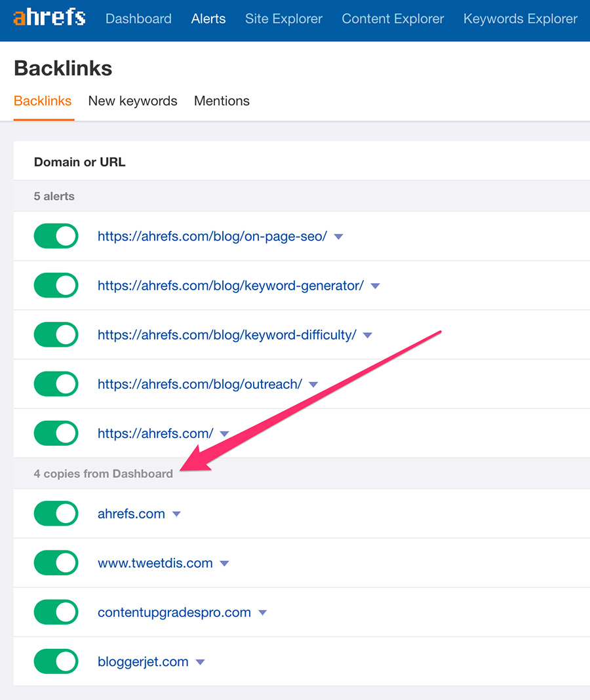Screen dimensions: 590x700
Task: Expand the contentupgradespro.com dropdown arrow
Action: click(x=262, y=613)
